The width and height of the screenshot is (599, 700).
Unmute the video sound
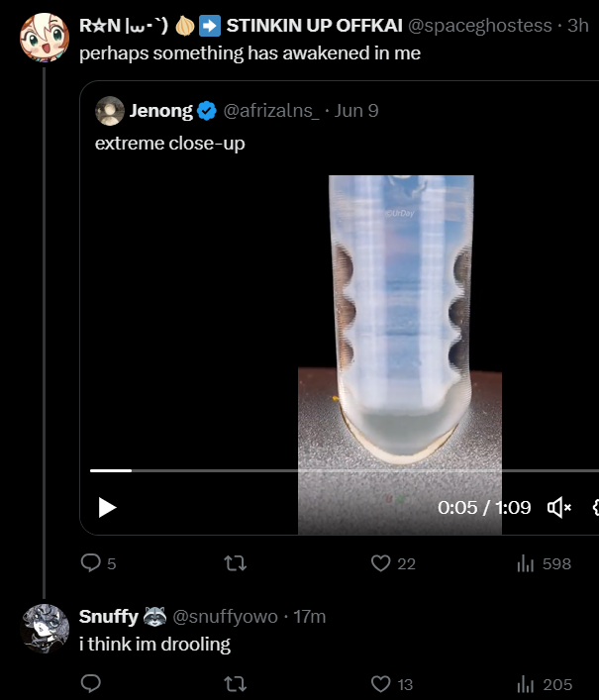pyautogui.click(x=559, y=508)
